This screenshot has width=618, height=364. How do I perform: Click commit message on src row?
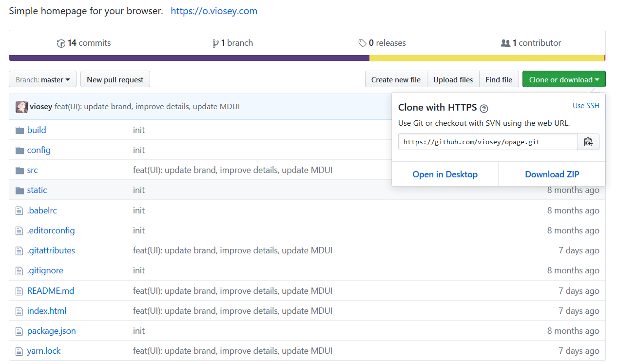[x=232, y=170]
